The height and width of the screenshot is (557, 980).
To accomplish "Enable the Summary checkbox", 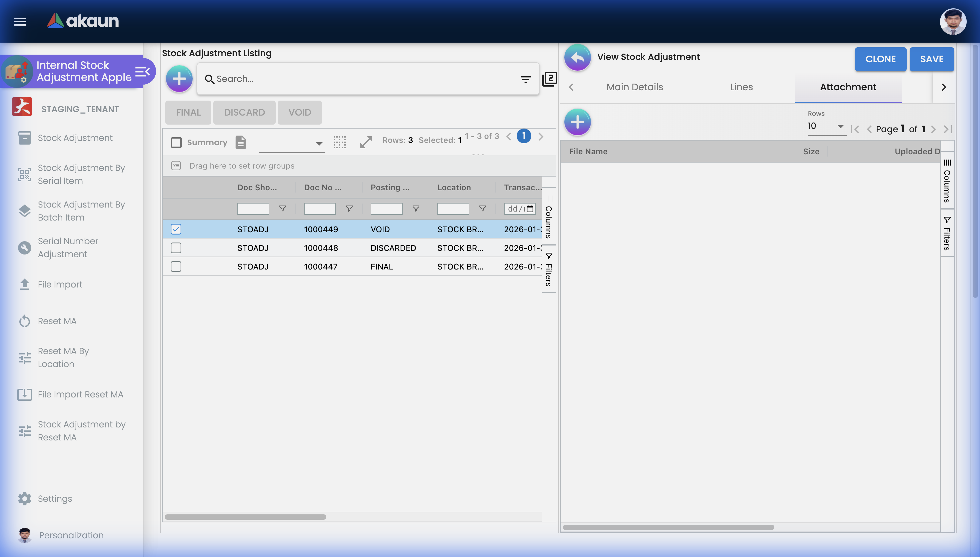I will [176, 143].
